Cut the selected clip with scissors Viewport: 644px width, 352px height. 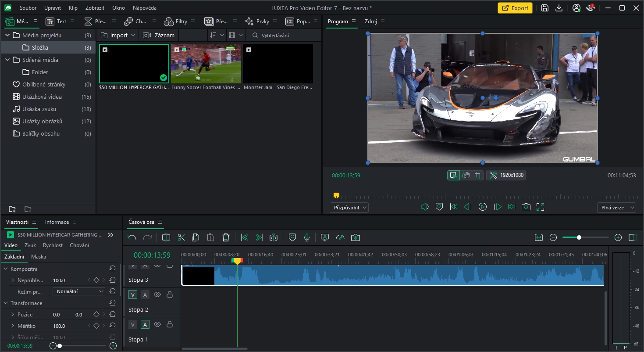[x=181, y=237]
